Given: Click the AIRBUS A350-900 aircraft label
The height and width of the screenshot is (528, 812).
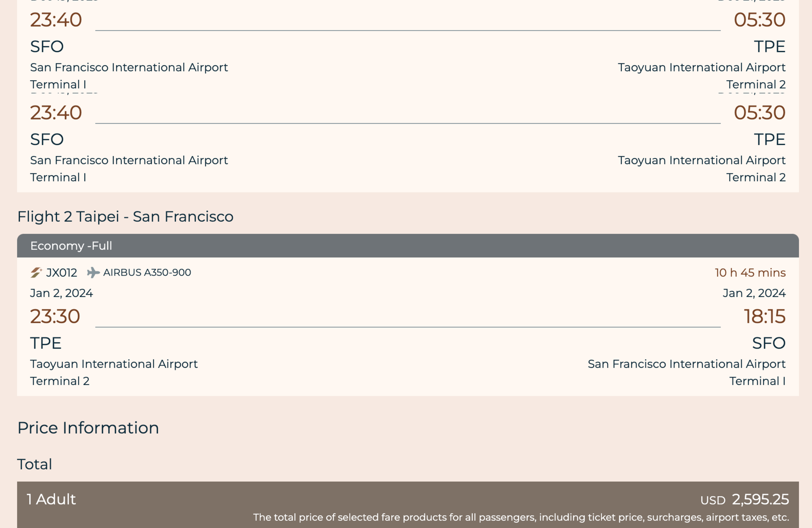Looking at the screenshot, I should pos(147,272).
